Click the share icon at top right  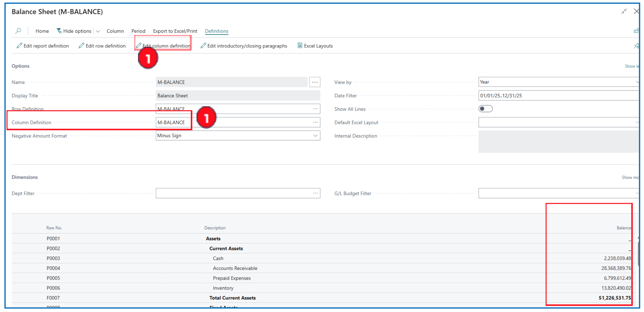[x=636, y=31]
